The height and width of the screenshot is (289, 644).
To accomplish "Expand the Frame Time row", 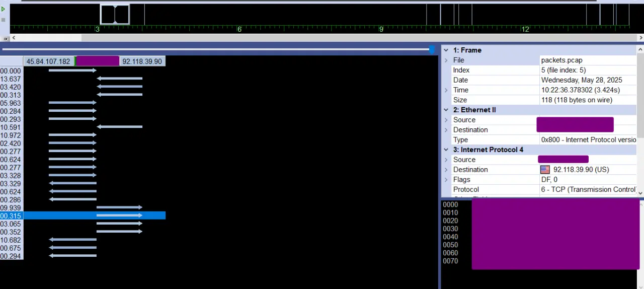I will click(x=446, y=90).
